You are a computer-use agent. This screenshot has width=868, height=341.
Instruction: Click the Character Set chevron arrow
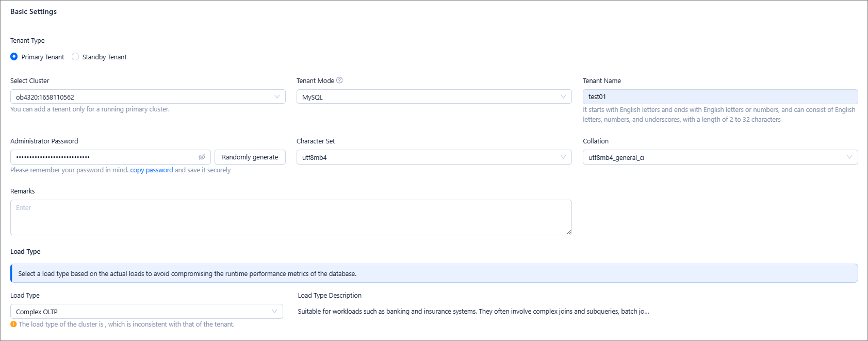(563, 157)
